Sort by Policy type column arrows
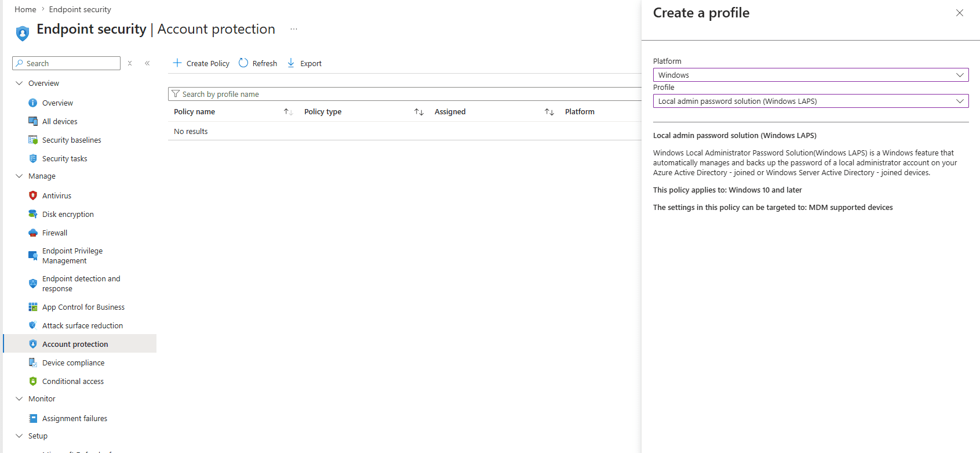This screenshot has height=453, width=980. 419,112
